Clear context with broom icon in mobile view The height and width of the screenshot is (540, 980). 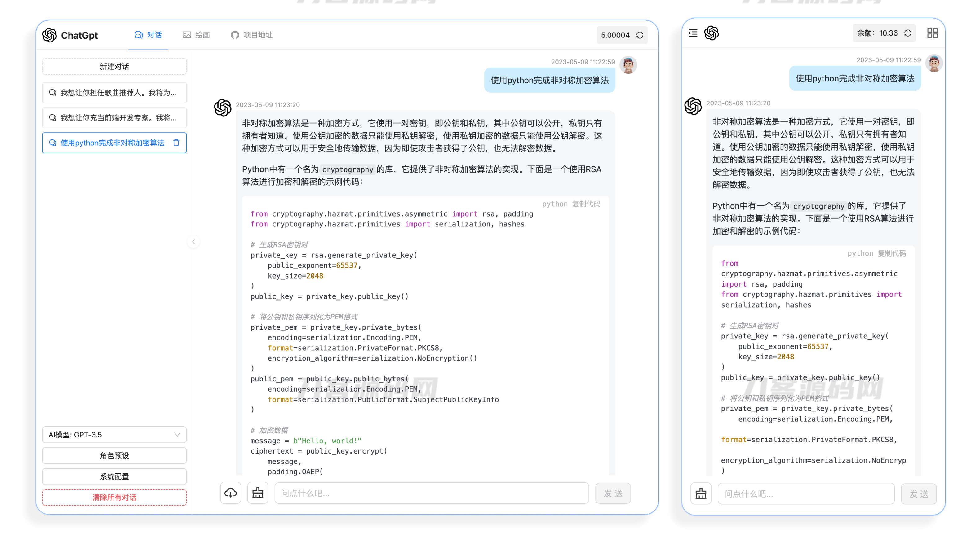tap(701, 493)
